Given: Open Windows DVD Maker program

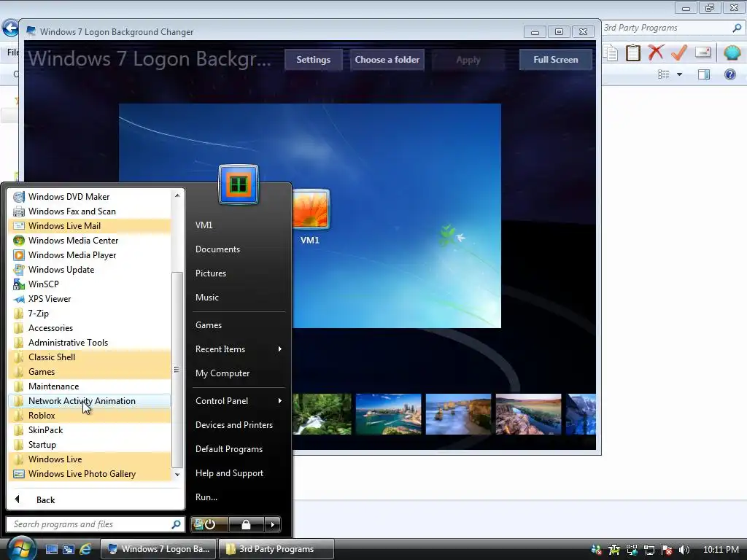Looking at the screenshot, I should (89, 197).
